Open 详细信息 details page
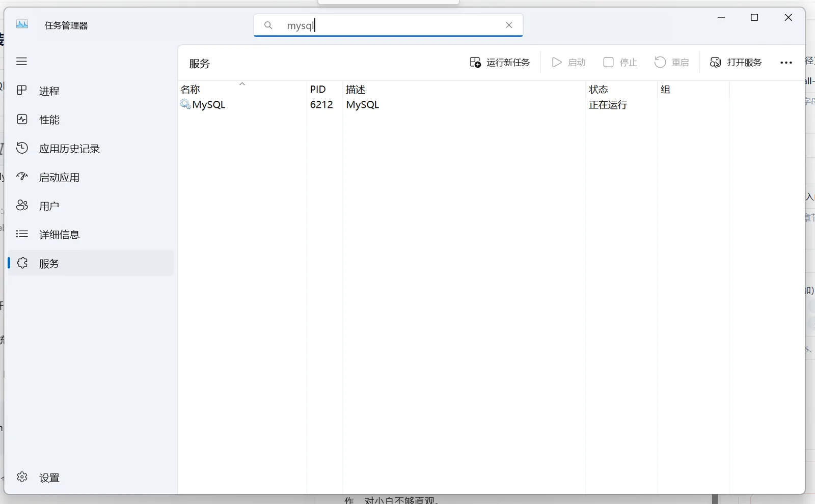Screen dimensions: 815x504 click(91, 235)
